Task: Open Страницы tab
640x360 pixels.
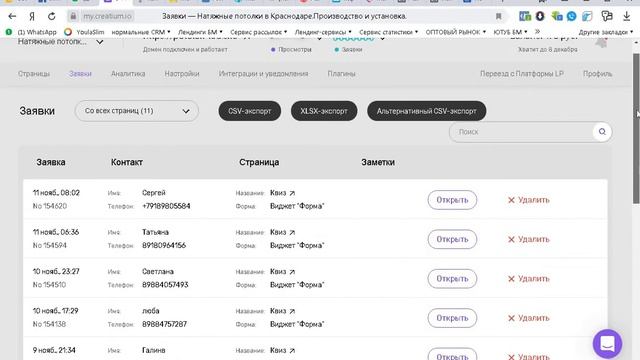Action: (34, 74)
